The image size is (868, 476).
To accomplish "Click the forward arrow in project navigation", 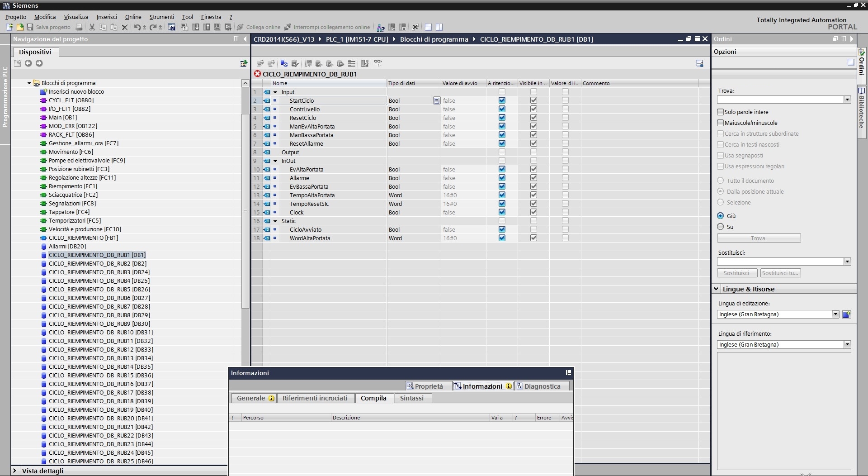I will pos(39,63).
